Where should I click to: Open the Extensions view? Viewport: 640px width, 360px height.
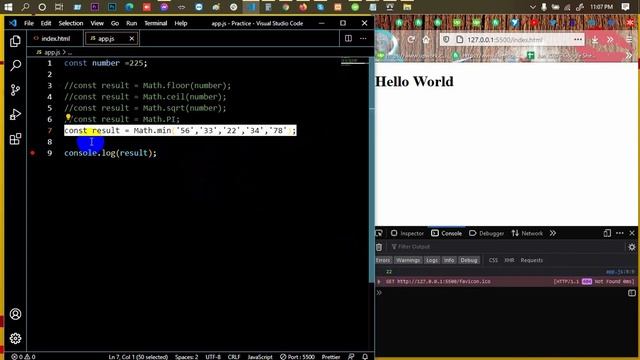coord(15,139)
